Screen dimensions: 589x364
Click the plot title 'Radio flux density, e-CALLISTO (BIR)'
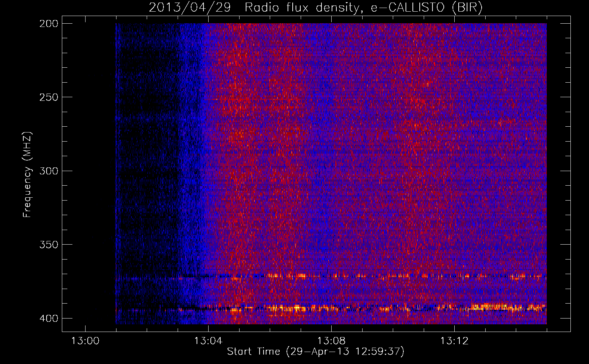click(x=364, y=8)
